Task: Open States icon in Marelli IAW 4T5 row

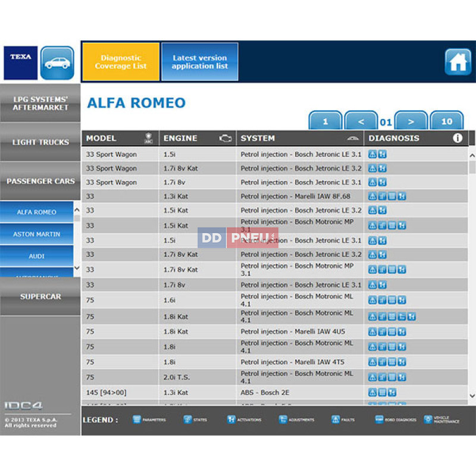Action: pyautogui.click(x=382, y=362)
